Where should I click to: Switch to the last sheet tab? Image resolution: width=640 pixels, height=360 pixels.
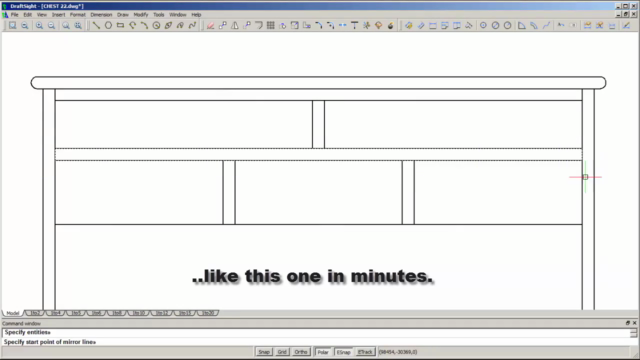(208, 313)
